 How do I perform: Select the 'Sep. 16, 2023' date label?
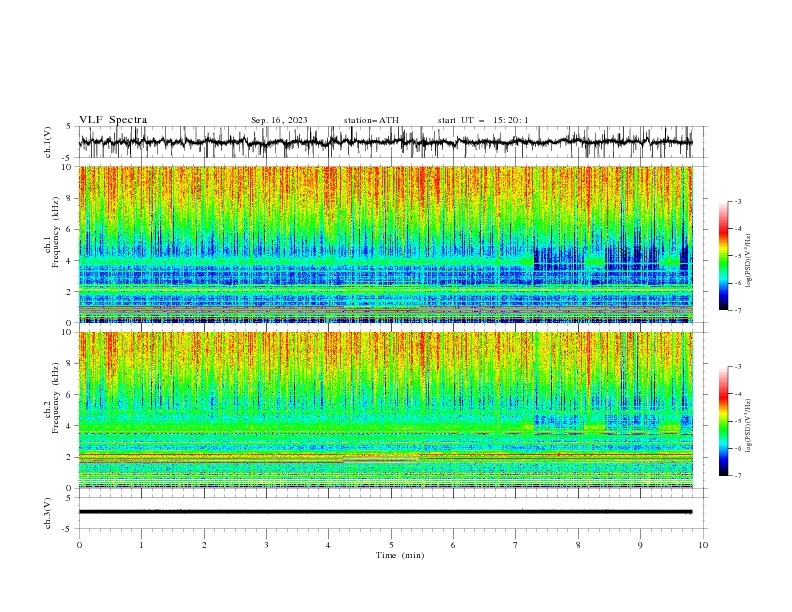pos(279,120)
